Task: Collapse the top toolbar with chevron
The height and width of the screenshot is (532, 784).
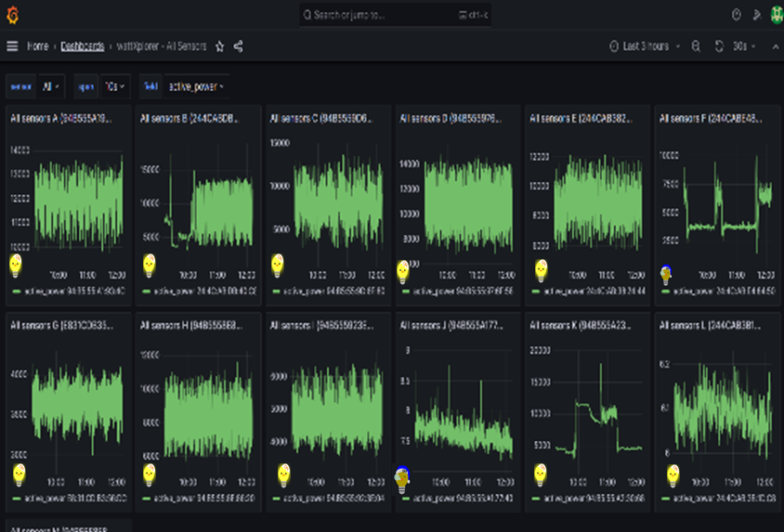Action: click(x=774, y=45)
